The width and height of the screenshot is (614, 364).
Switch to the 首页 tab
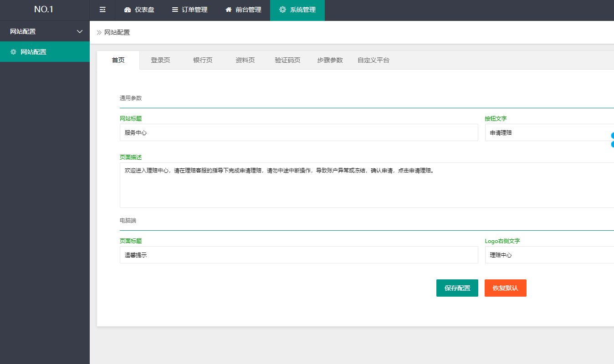(x=118, y=60)
